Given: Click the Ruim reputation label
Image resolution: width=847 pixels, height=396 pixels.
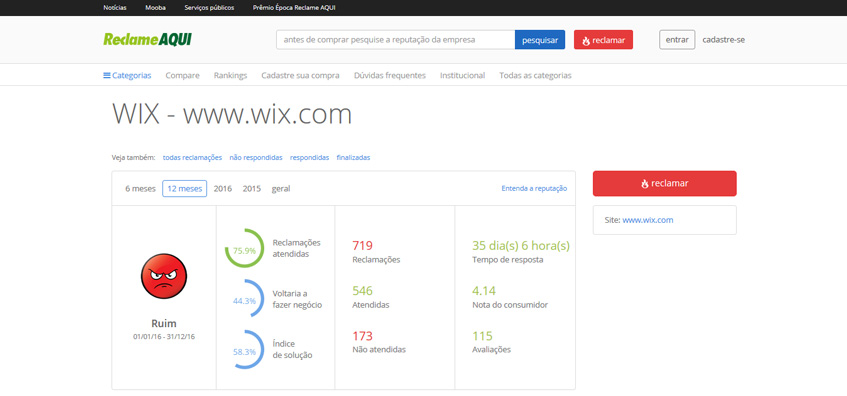Looking at the screenshot, I should point(164,324).
